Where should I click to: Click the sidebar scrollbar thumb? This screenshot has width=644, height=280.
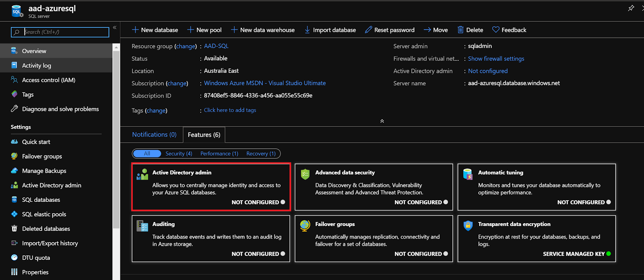(116, 140)
